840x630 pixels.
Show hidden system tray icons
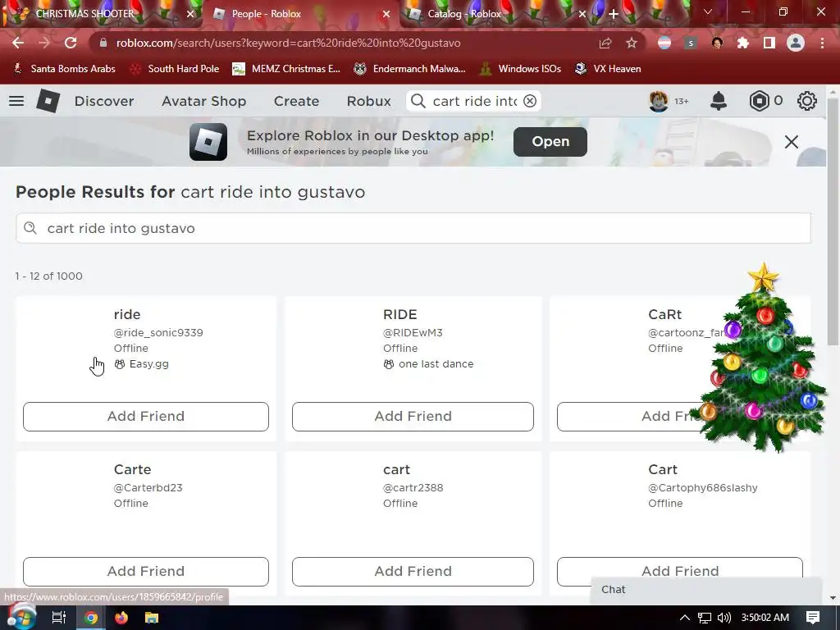(685, 618)
